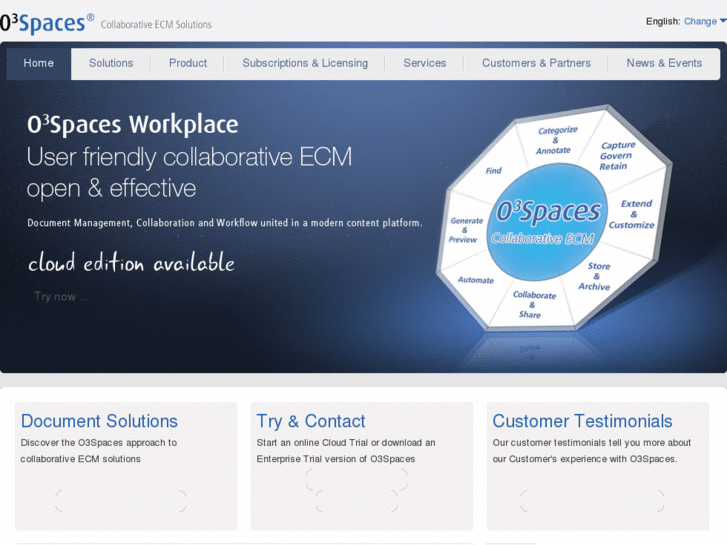The width and height of the screenshot is (727, 545).
Task: Select the 'Generate & Preview' octagon segment
Action: click(465, 230)
